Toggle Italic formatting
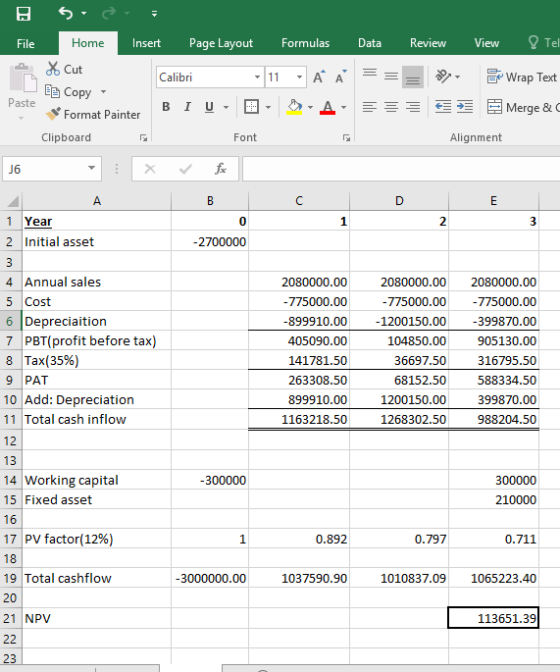The height and width of the screenshot is (672, 560). (x=187, y=107)
